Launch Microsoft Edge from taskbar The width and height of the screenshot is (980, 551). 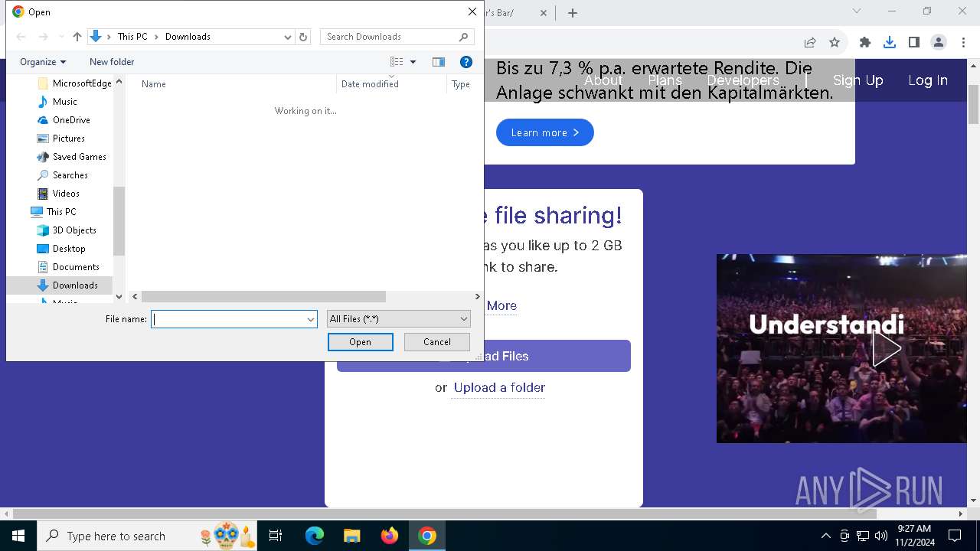pos(315,536)
